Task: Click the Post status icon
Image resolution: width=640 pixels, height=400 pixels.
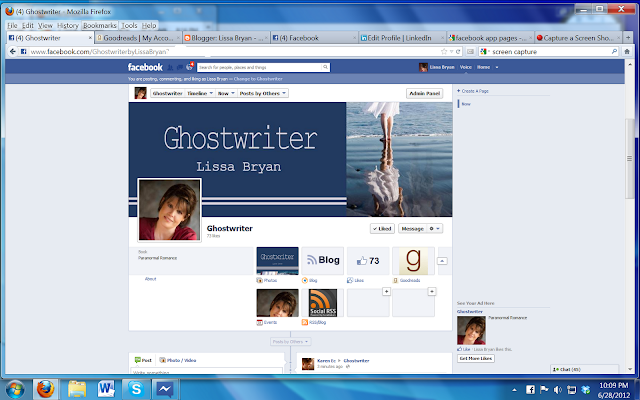Action: pos(138,360)
